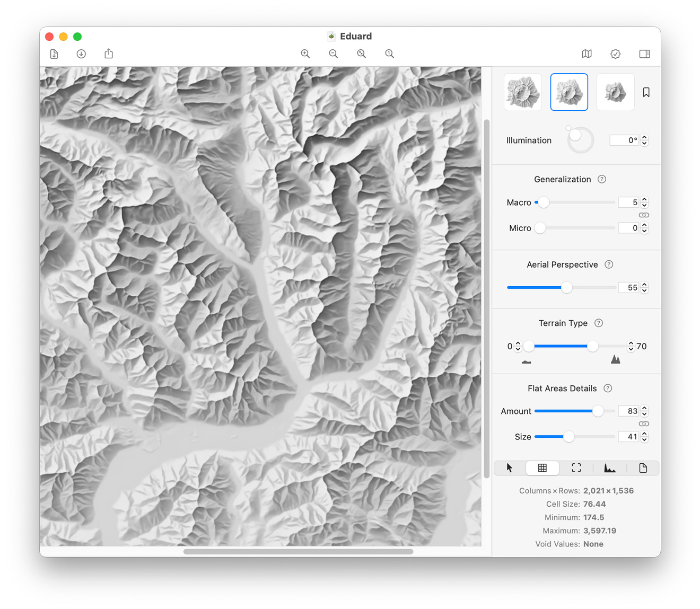
Task: Click the checkmark seal badge icon
Action: click(x=616, y=54)
